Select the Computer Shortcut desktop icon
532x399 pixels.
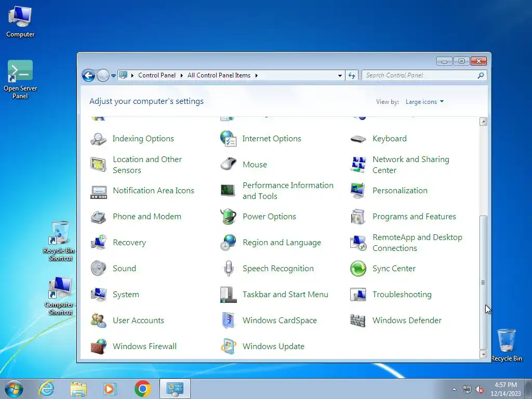tap(60, 296)
